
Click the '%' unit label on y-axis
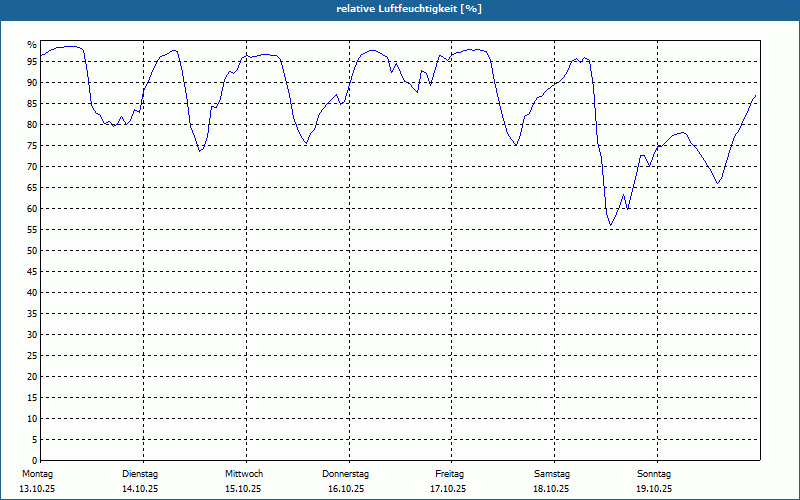(x=32, y=45)
